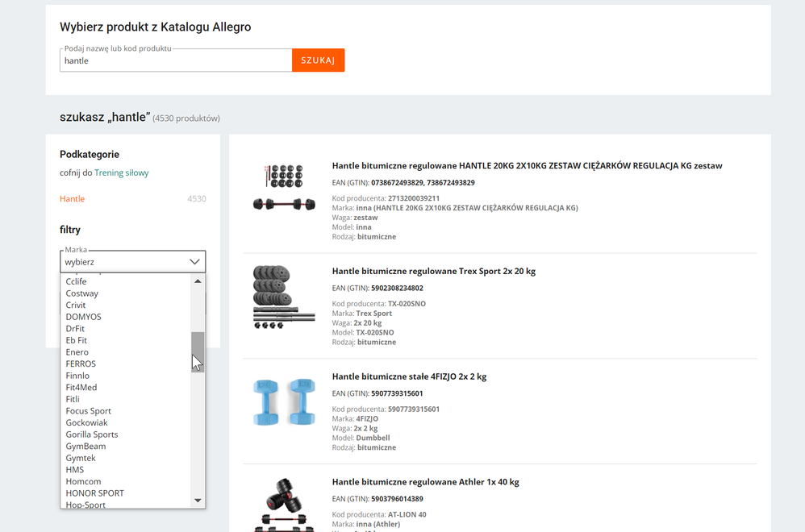Pick Gockowiak in Marka list

(87, 423)
